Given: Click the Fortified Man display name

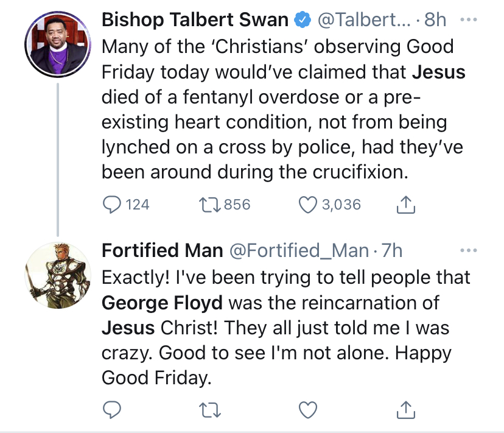Looking at the screenshot, I should tap(163, 250).
